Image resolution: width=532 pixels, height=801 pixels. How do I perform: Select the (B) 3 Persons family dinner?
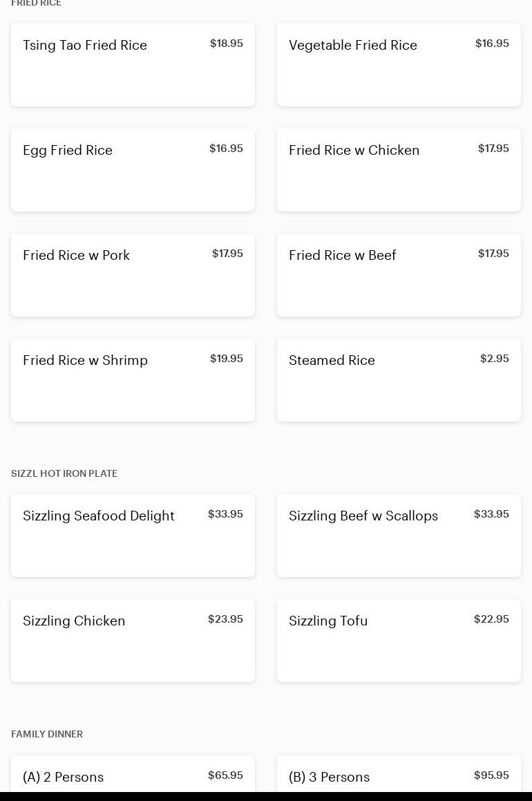coord(399,776)
